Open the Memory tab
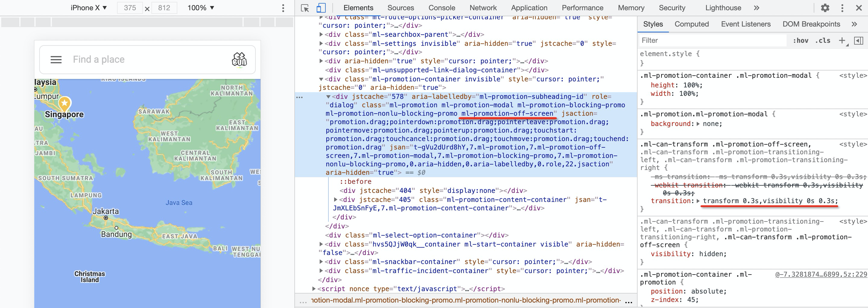 pos(631,8)
